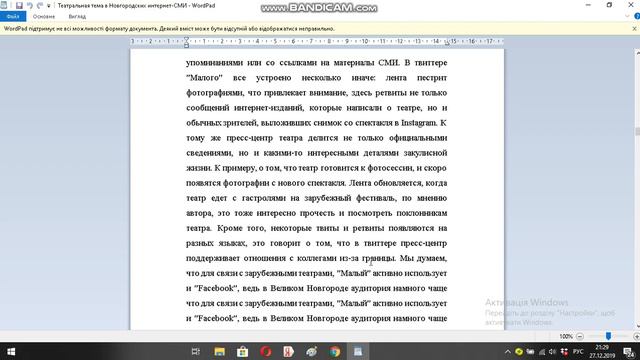
Task: Show hidden tray icons with the caret
Action: pyautogui.click(x=507, y=351)
